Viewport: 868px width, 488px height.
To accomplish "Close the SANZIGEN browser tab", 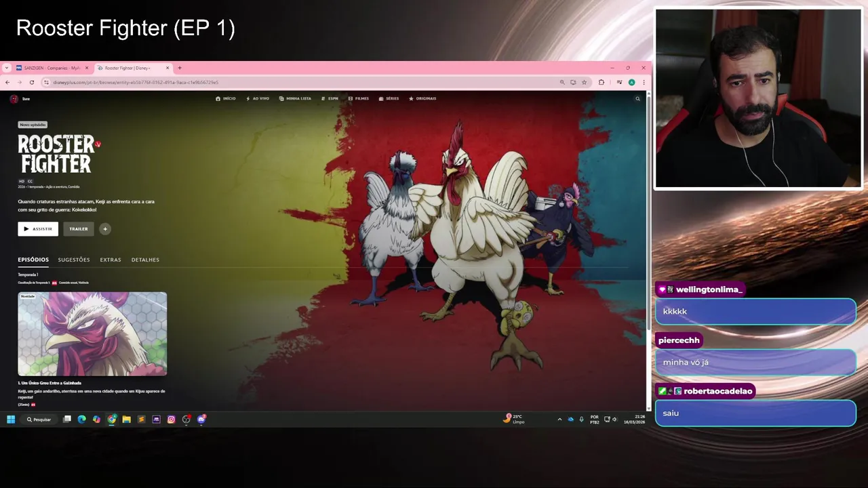I will [x=87, y=68].
